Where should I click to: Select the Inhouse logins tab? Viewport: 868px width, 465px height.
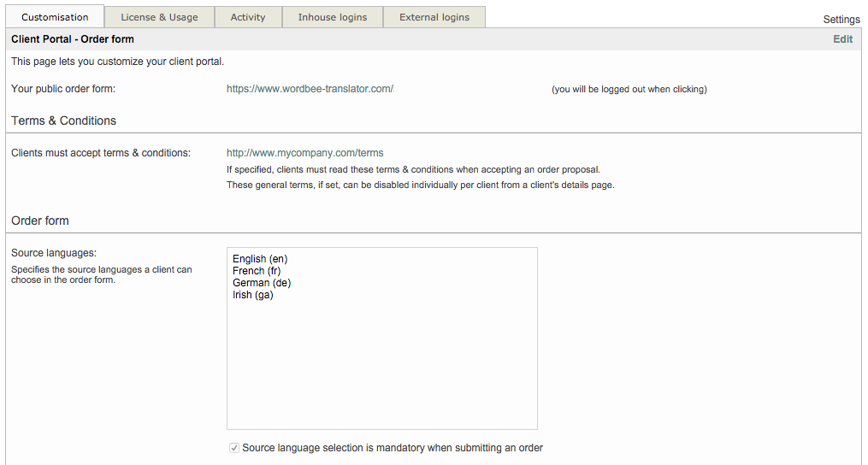[x=332, y=17]
